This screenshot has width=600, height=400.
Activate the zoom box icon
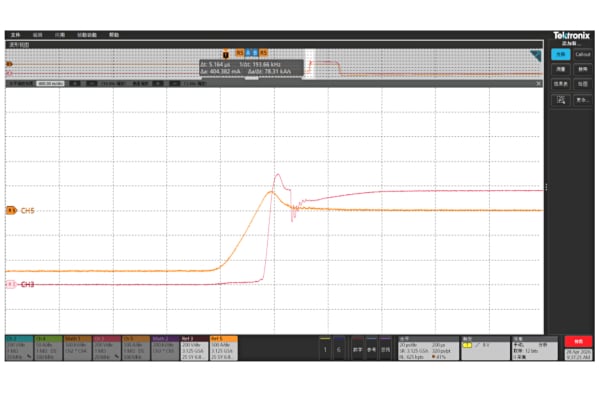tap(561, 100)
